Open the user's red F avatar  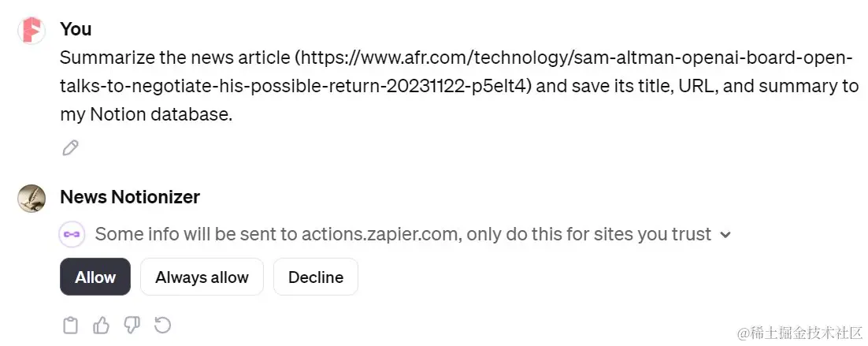click(x=32, y=31)
